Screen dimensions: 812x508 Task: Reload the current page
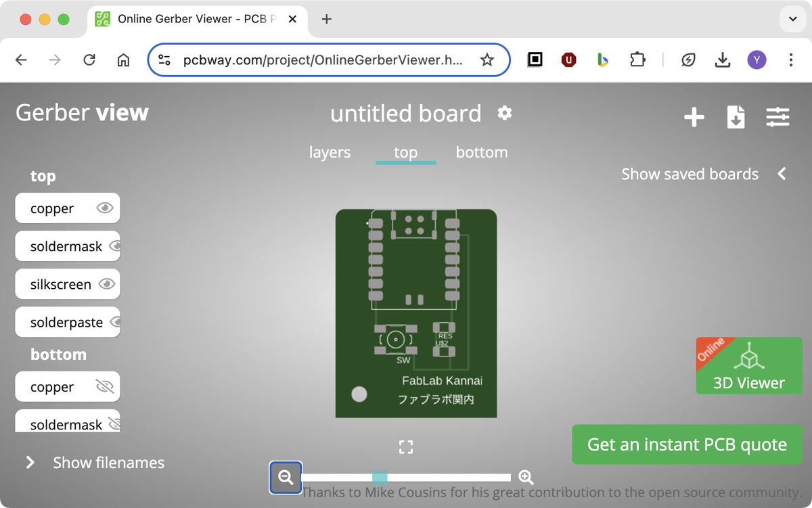tap(89, 60)
